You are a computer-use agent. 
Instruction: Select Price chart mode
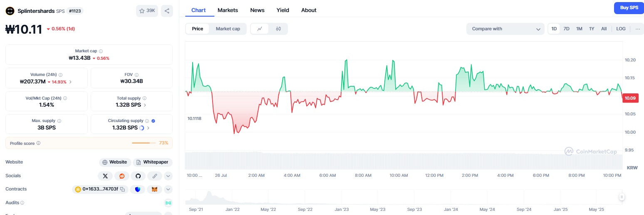(198, 29)
